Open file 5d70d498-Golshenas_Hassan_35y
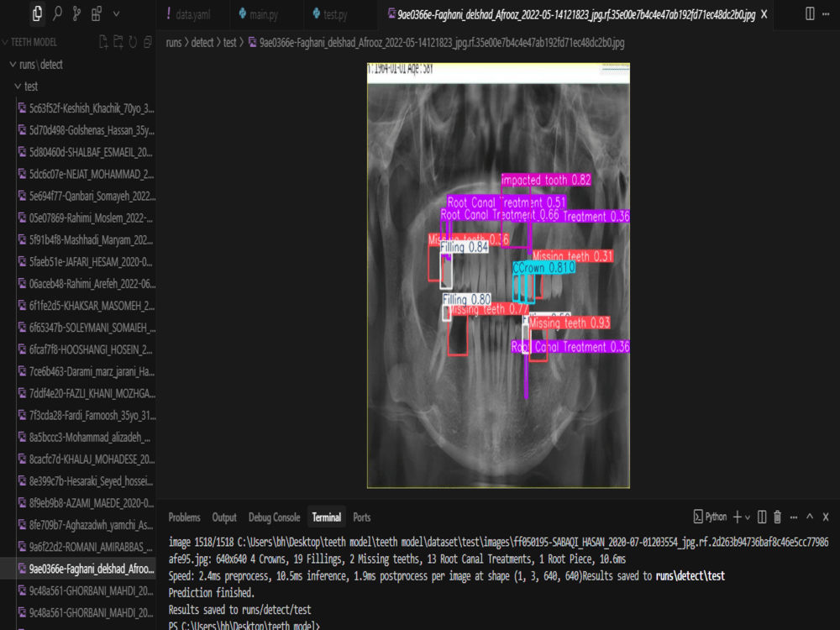Viewport: 840px width, 630px height. click(86, 130)
